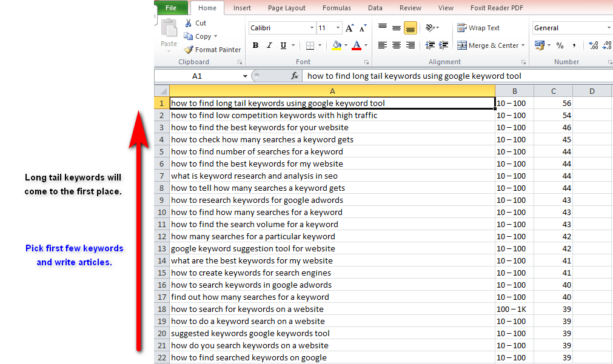Open the Alignment dialog launcher

[x=523, y=62]
